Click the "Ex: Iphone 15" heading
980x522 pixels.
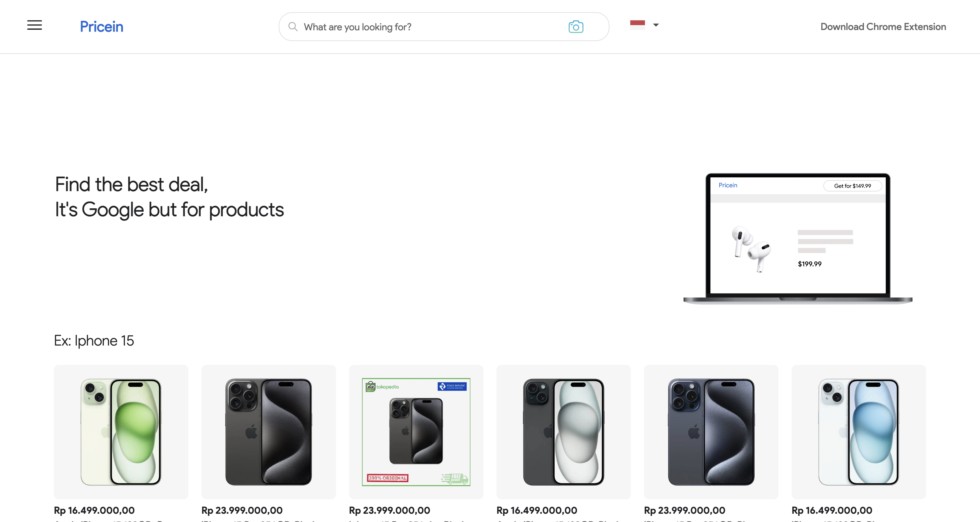click(94, 341)
